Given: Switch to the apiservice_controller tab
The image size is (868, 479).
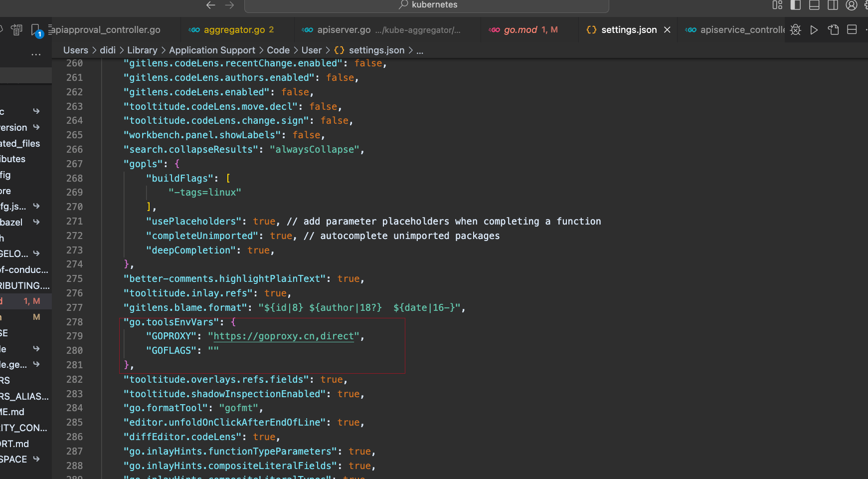Looking at the screenshot, I should tap(732, 30).
